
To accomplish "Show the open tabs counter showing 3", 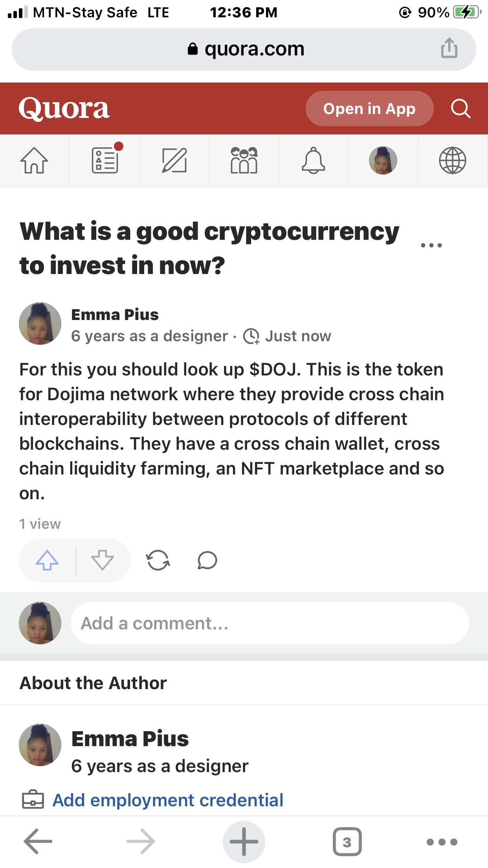I will tap(347, 842).
